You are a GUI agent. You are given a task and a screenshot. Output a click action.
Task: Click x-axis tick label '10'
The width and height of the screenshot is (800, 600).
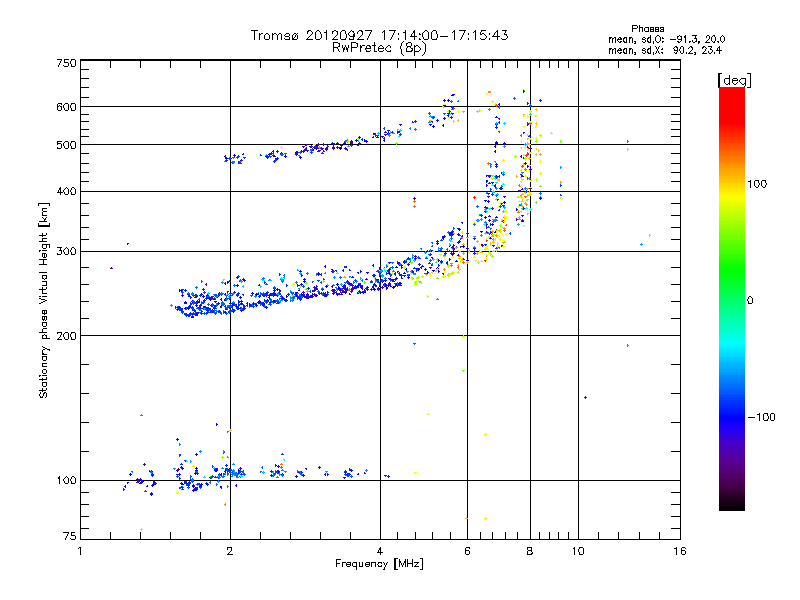(578, 552)
